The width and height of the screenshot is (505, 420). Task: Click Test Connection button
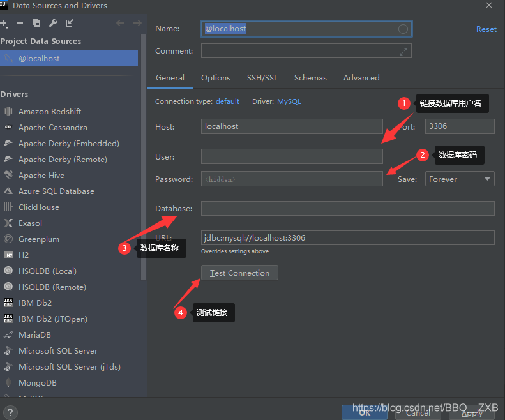point(239,273)
